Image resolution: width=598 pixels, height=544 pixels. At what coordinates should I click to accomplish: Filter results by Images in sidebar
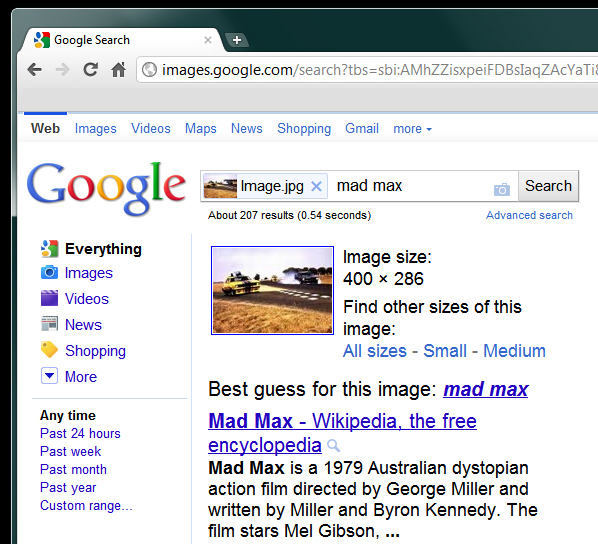click(x=88, y=273)
